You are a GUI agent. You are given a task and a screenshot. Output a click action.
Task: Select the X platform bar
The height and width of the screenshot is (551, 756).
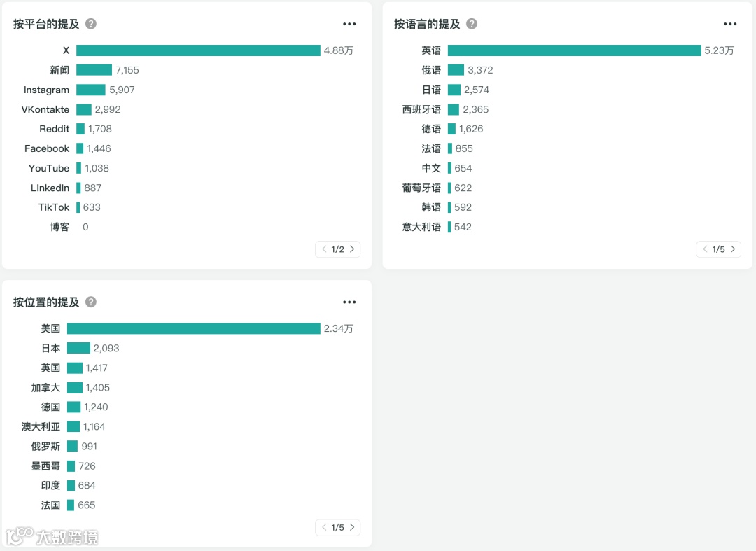pyautogui.click(x=198, y=50)
